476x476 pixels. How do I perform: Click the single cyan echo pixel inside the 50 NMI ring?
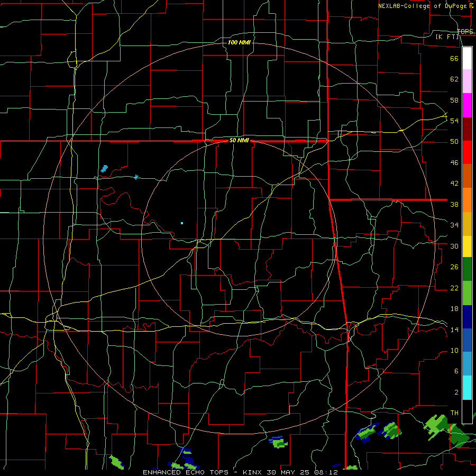click(x=182, y=223)
